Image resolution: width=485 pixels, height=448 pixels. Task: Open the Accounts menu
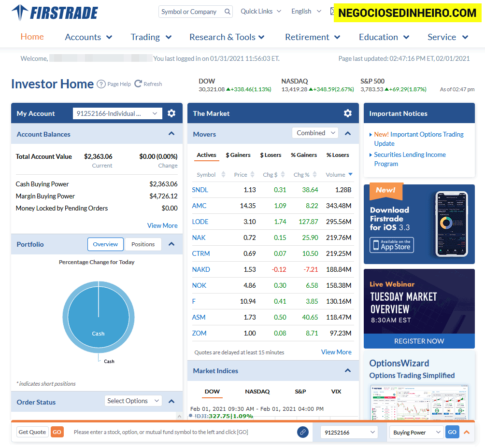coord(88,37)
